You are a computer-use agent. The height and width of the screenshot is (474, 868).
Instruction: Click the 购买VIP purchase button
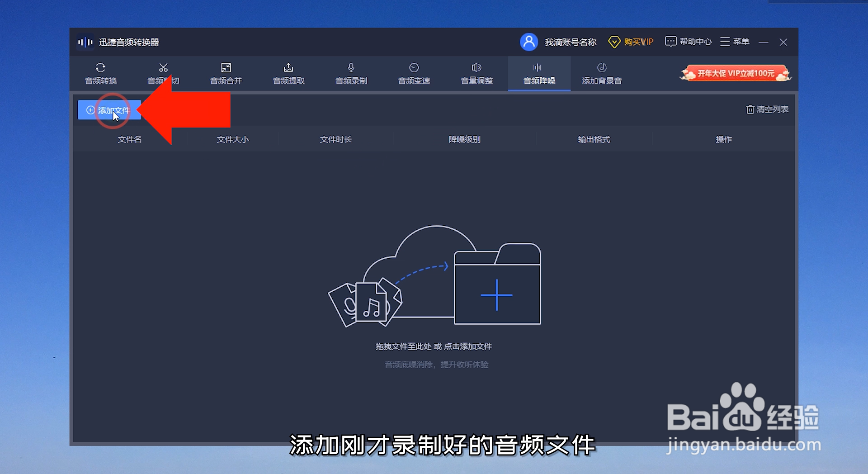tap(631, 42)
